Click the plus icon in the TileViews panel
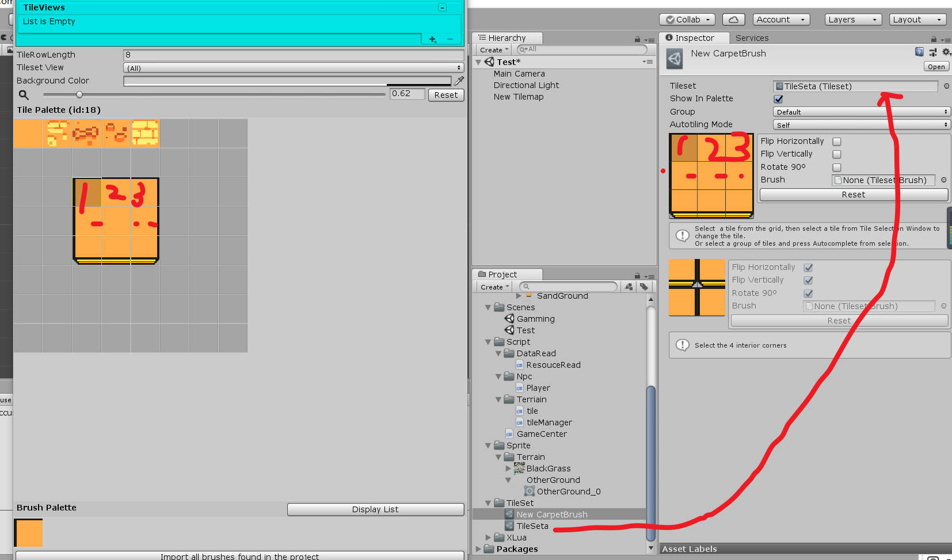The height and width of the screenshot is (560, 952). point(432,39)
